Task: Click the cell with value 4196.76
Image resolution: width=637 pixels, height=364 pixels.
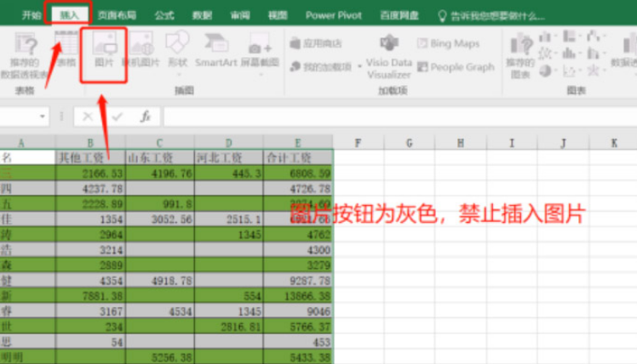Action: click(x=159, y=173)
